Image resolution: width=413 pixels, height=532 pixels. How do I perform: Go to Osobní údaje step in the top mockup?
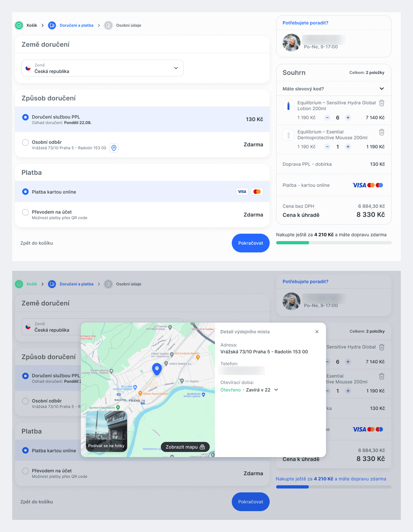coord(129,25)
